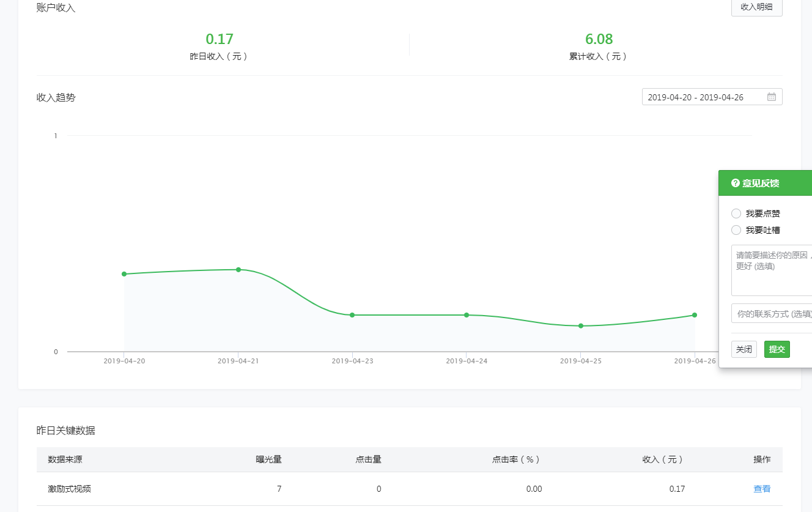Screen dimensions: 812x512
Task: Click the chart data point for 2019-04-25
Action: 581,326
